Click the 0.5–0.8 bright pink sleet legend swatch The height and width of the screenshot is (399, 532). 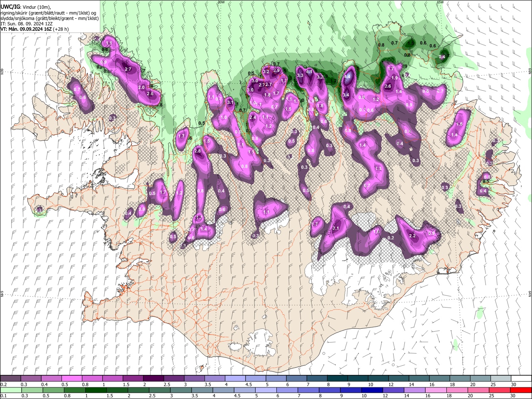tap(71, 378)
